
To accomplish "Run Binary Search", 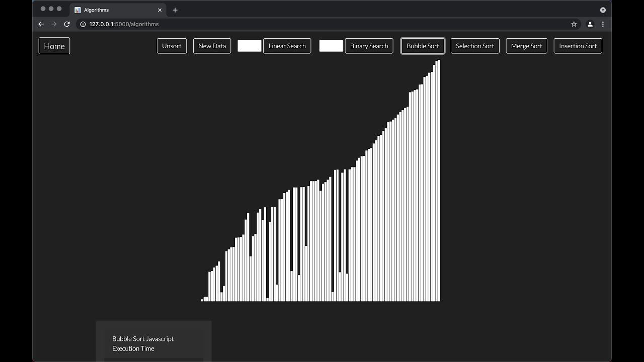I will tap(369, 46).
